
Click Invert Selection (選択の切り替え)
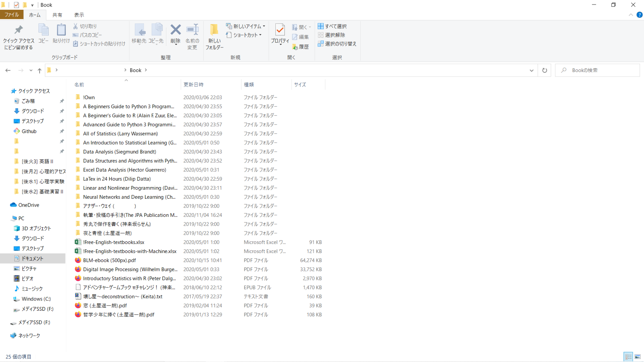337,44
